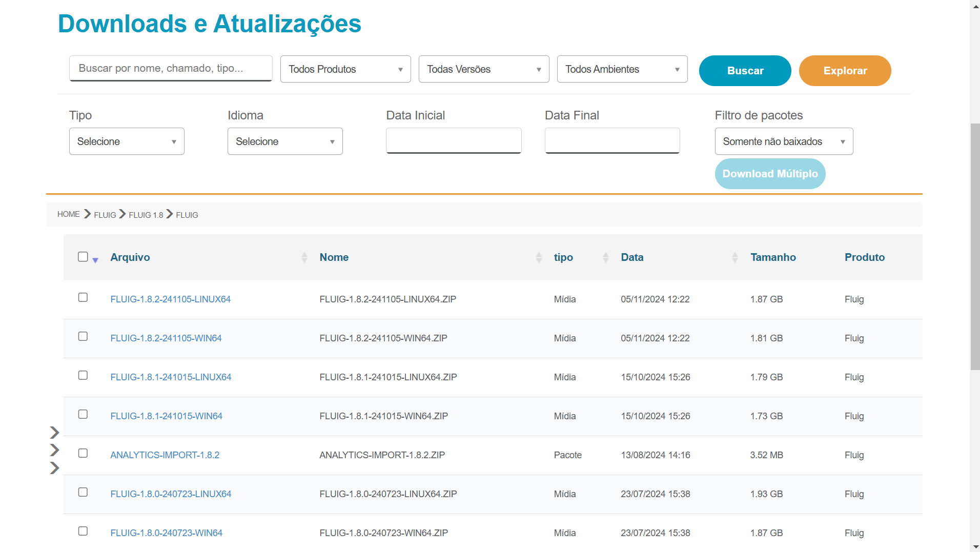Open ANALYTICS-IMPORT-1.8.2 file link
The image size is (980, 552).
[x=165, y=455]
